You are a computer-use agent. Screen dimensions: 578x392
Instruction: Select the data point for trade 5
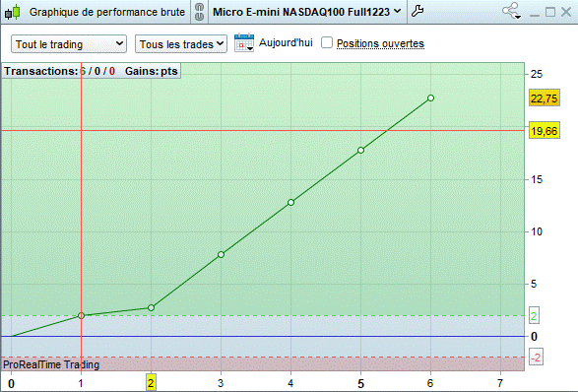(361, 150)
